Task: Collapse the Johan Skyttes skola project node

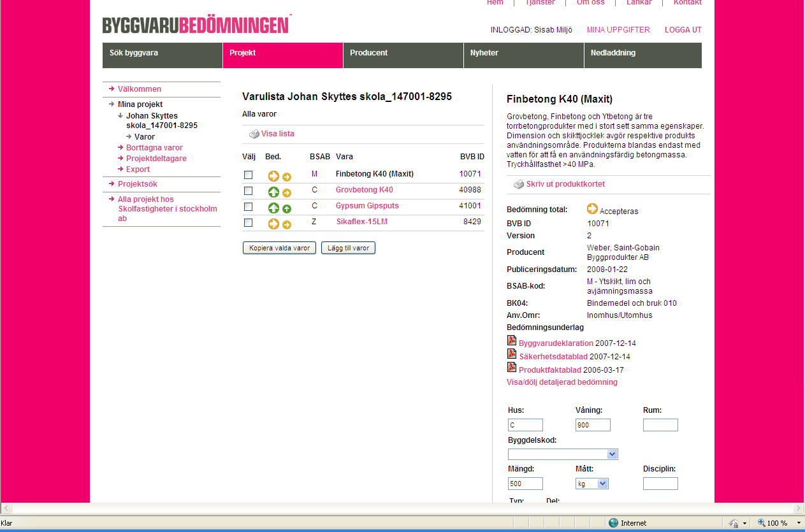Action: pos(120,116)
